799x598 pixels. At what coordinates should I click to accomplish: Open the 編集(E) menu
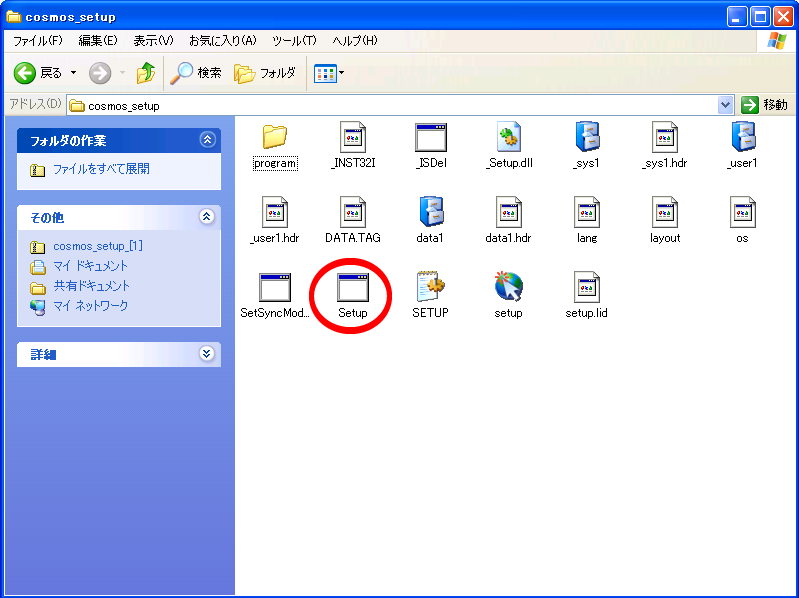tap(98, 41)
